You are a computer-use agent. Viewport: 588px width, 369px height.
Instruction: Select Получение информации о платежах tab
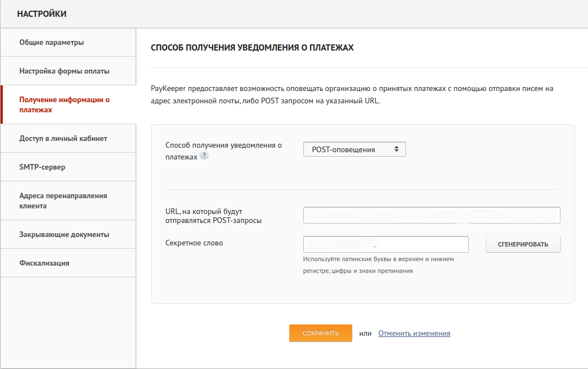click(x=64, y=105)
